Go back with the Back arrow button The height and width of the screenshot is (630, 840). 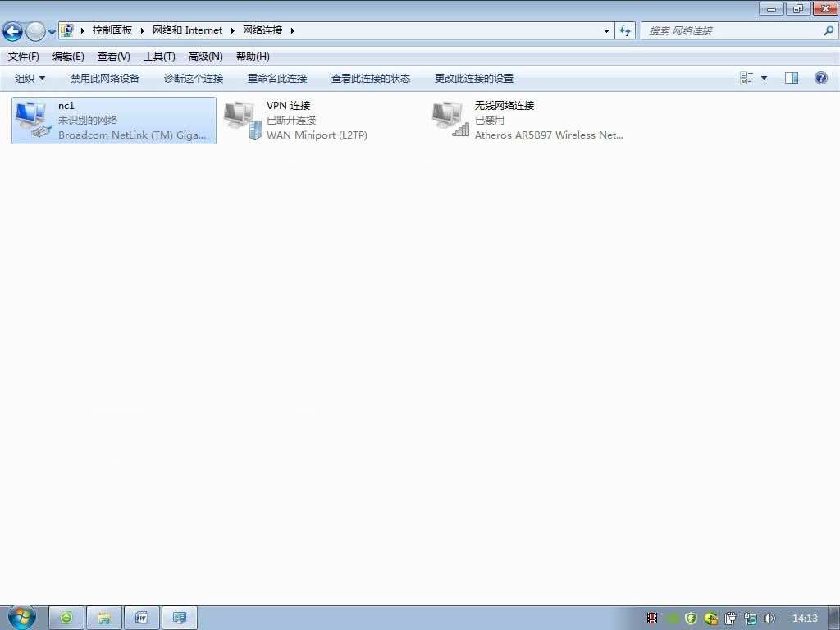click(x=12, y=32)
